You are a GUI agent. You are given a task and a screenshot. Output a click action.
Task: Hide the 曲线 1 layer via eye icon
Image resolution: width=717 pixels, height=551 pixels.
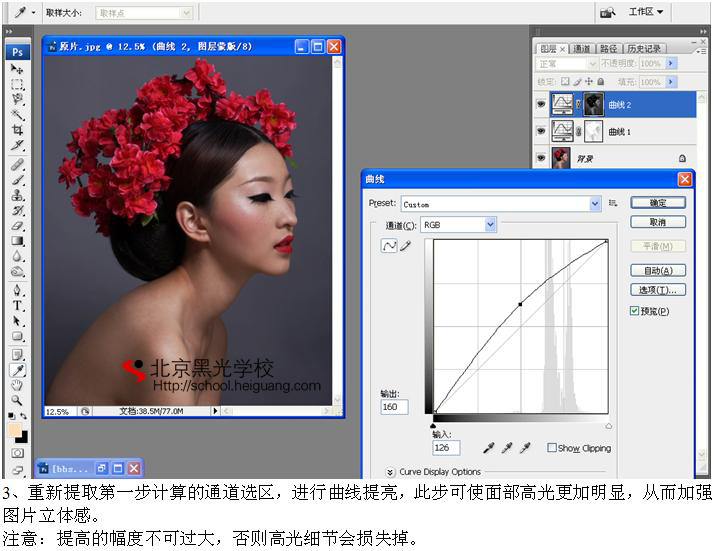(541, 131)
